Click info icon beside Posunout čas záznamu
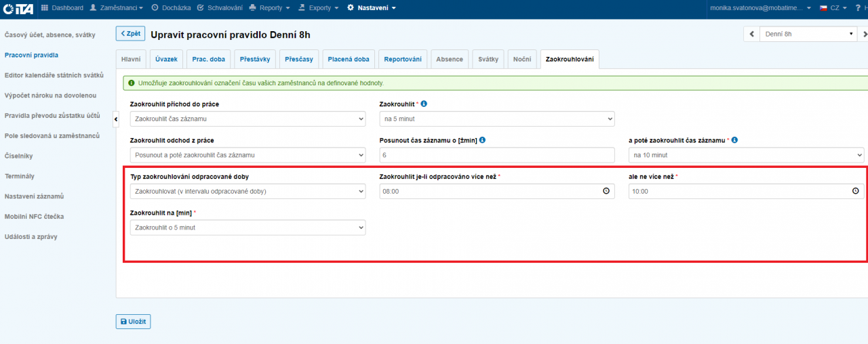Viewport: 868px width, 344px height. 481,140
